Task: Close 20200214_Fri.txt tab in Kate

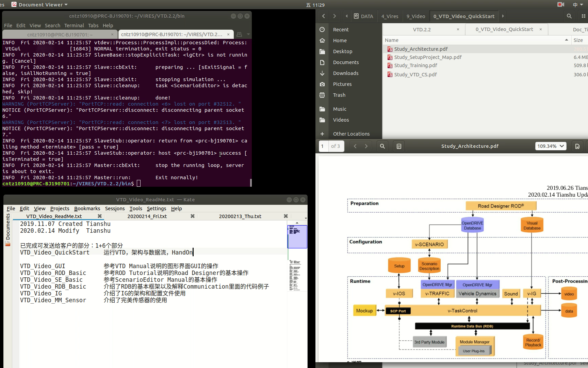Action: click(193, 216)
